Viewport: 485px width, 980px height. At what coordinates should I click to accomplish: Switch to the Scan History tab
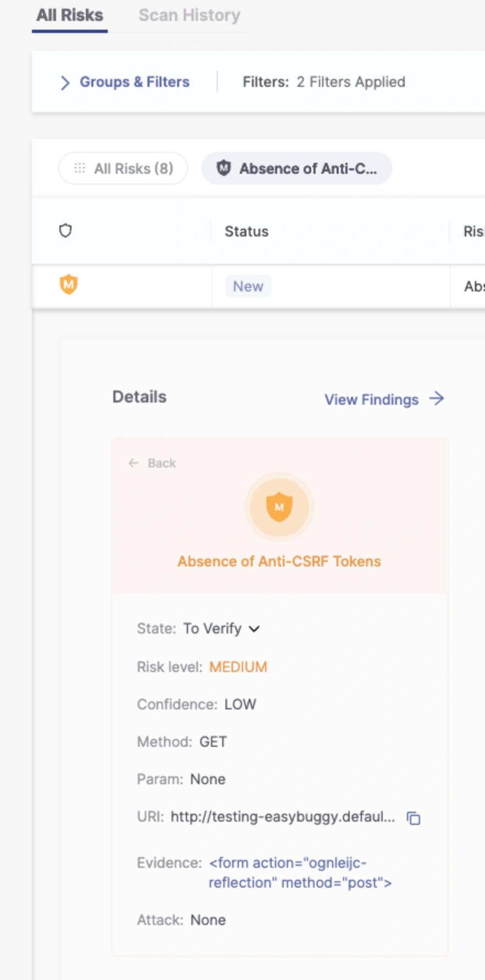(x=189, y=15)
